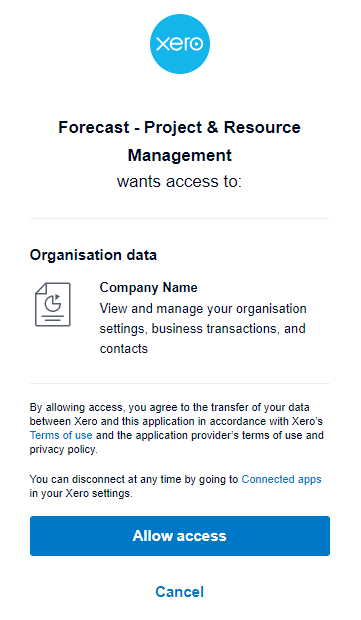
Task: Click the divider line below the contacts description
Action: tap(180, 383)
